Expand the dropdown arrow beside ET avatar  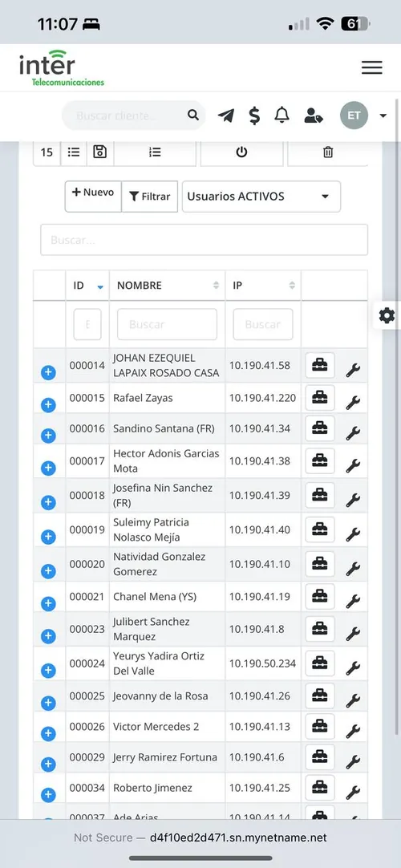pyautogui.click(x=383, y=116)
